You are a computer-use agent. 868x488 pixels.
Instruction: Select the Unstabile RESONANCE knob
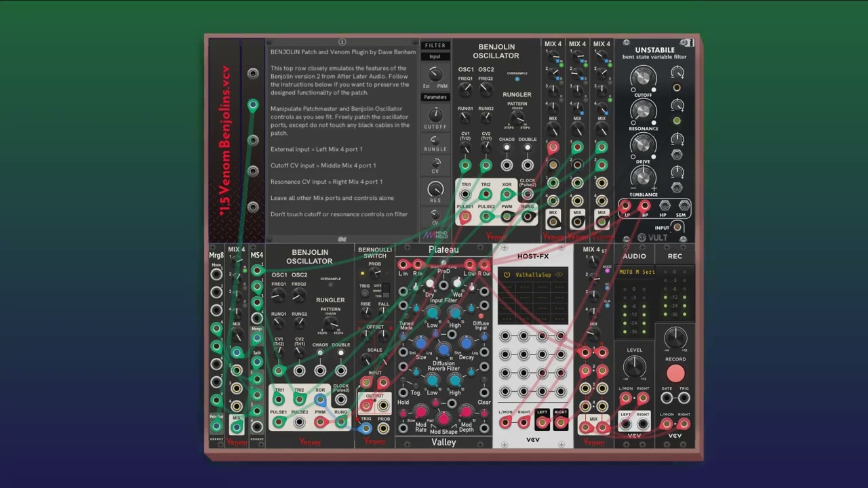tap(643, 112)
